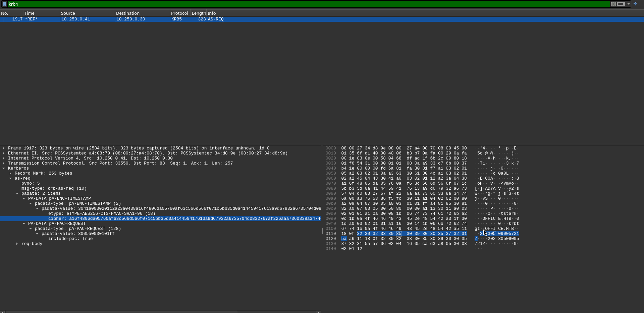Click the highlighted hex bytes in row 0110
This screenshot has height=313, width=644.
[412, 234]
